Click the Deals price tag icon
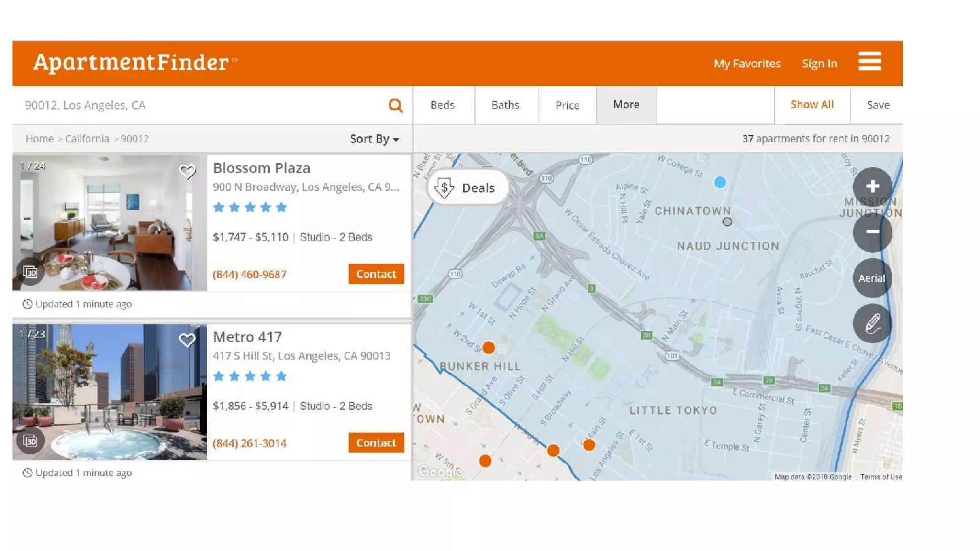The height and width of the screenshot is (551, 980). 444,188
